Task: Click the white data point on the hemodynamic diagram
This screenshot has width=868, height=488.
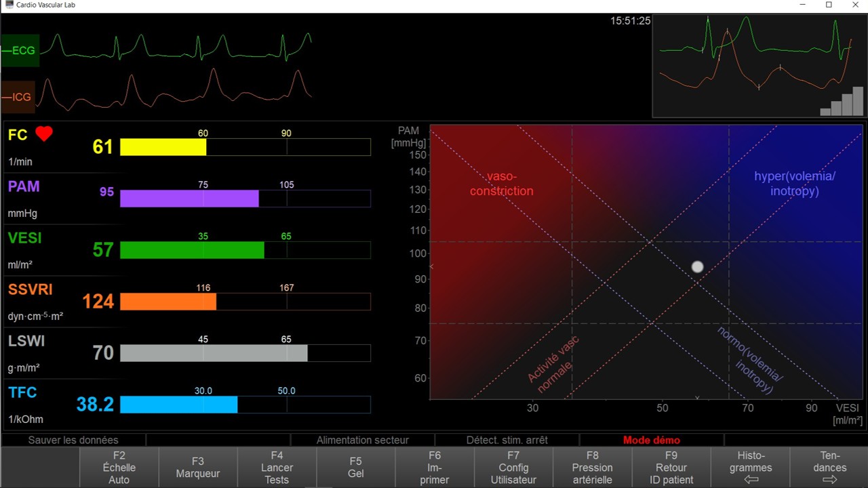Action: (x=697, y=267)
